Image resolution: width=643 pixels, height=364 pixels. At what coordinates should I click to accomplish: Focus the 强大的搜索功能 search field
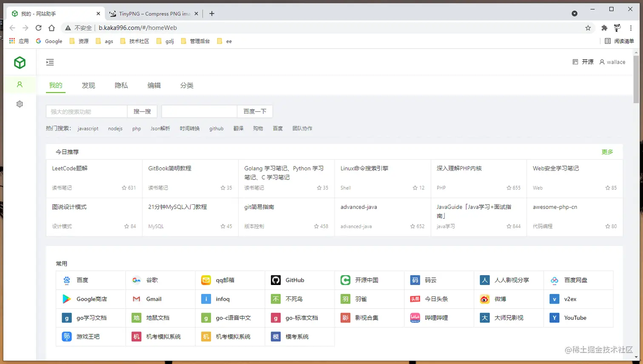click(87, 111)
